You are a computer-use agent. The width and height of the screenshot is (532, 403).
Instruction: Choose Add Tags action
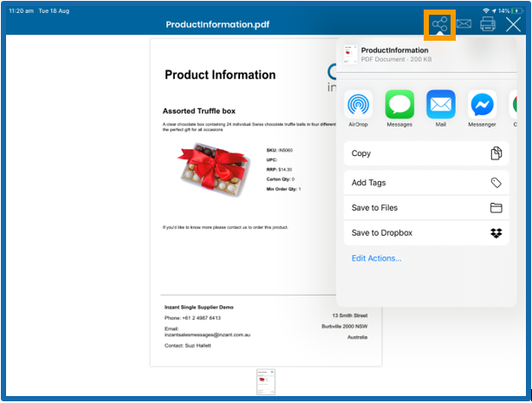(426, 183)
